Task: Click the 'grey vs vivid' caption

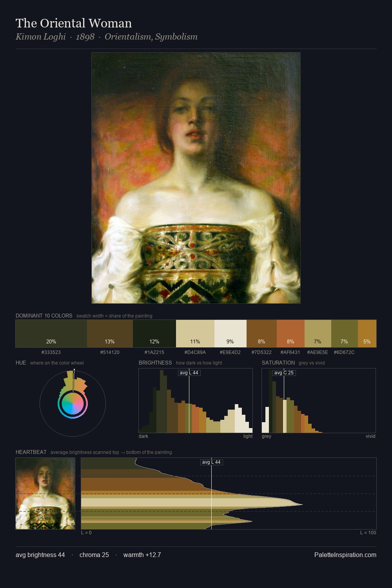Action: click(312, 363)
